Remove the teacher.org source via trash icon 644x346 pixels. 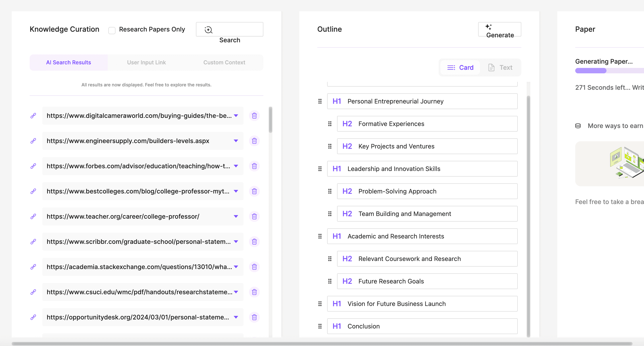(254, 217)
